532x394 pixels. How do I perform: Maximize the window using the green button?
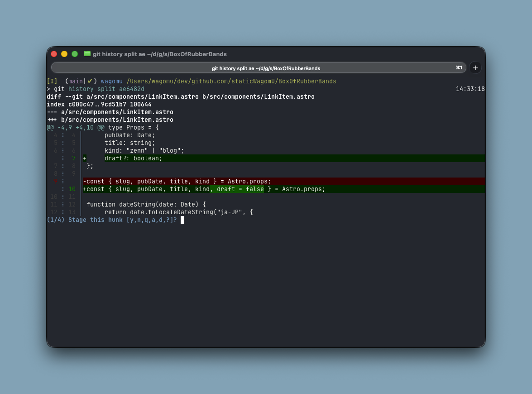pos(75,54)
